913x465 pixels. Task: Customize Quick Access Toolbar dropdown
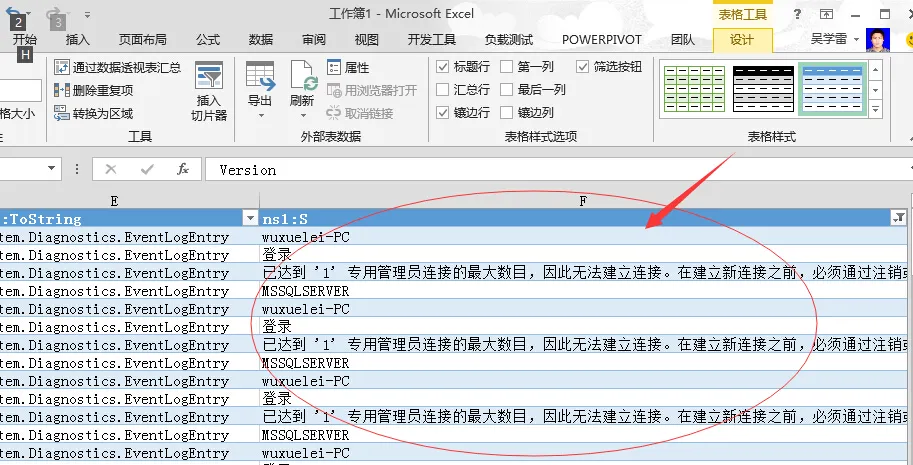pyautogui.click(x=87, y=14)
